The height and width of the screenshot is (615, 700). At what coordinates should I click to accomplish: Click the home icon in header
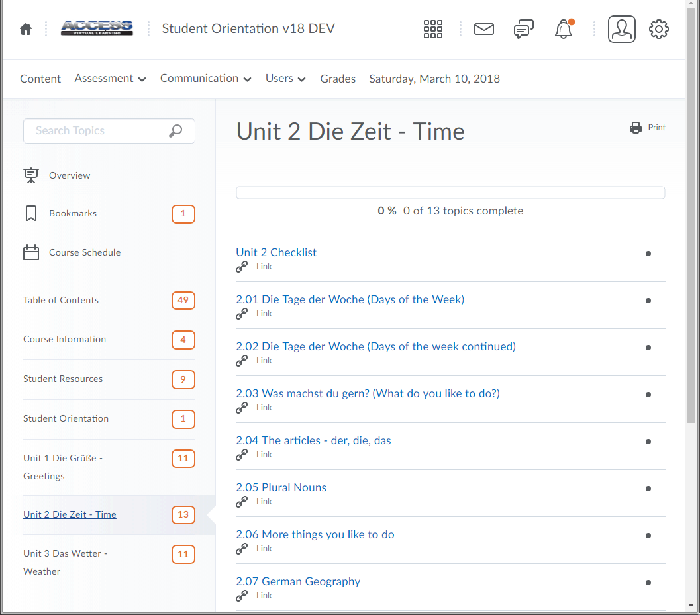click(26, 29)
